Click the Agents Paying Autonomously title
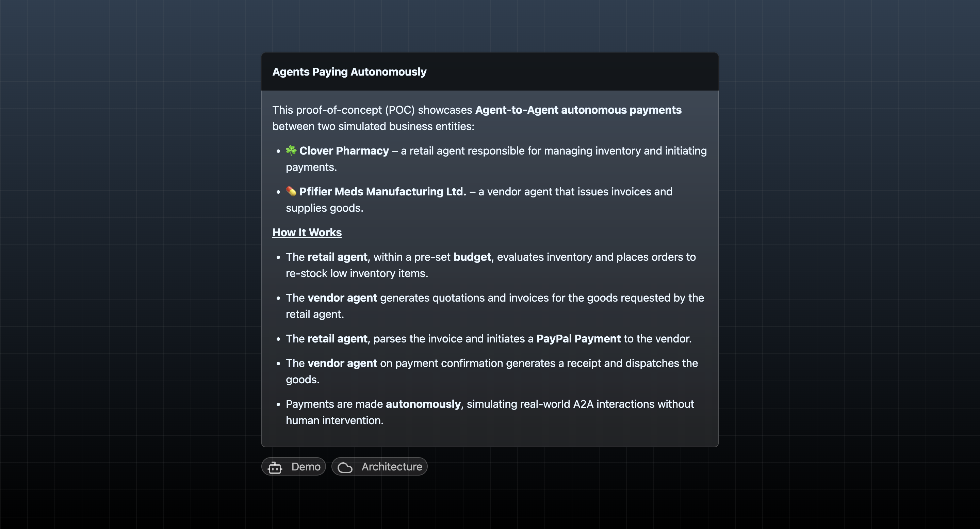The width and height of the screenshot is (980, 529). [x=349, y=71]
